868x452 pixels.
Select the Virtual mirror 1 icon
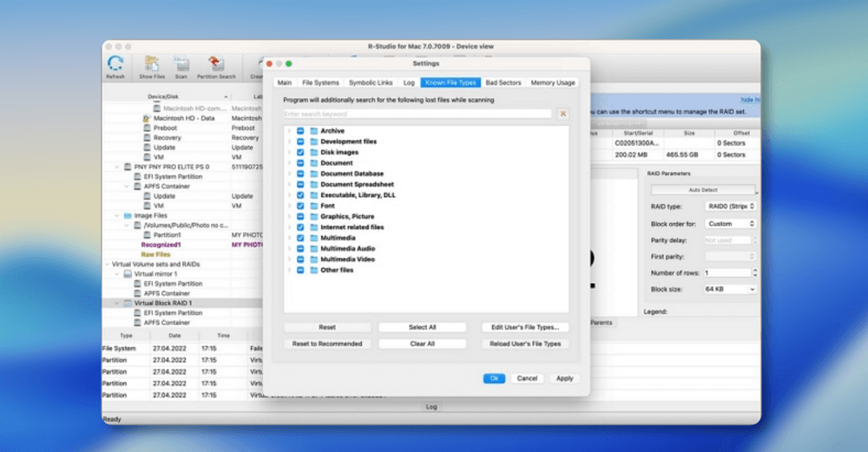point(128,274)
